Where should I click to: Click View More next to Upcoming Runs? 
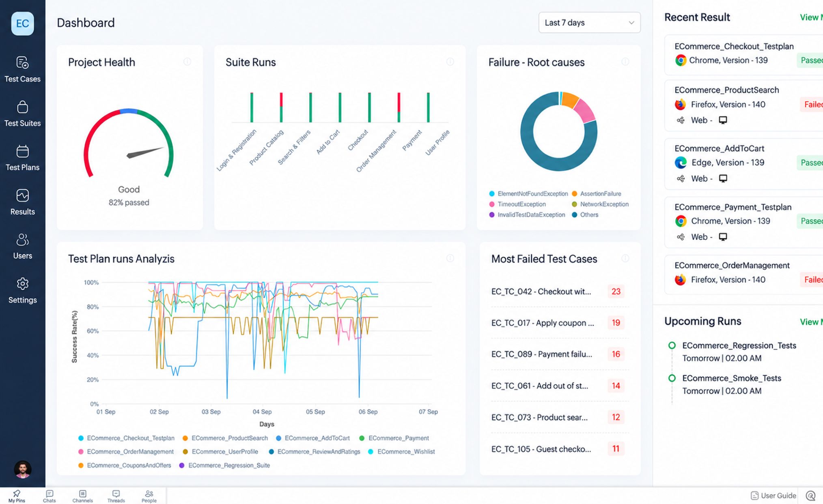[811, 322]
